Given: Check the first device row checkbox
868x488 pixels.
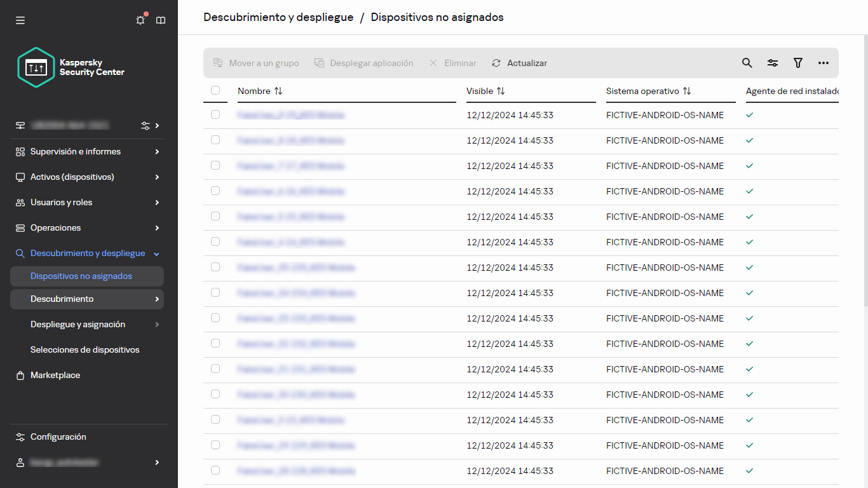Looking at the screenshot, I should point(215,115).
